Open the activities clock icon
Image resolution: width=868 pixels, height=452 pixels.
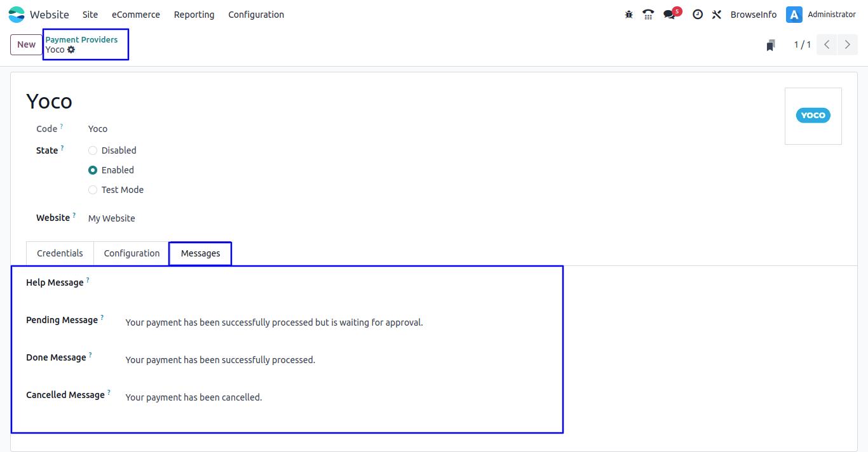pyautogui.click(x=698, y=15)
